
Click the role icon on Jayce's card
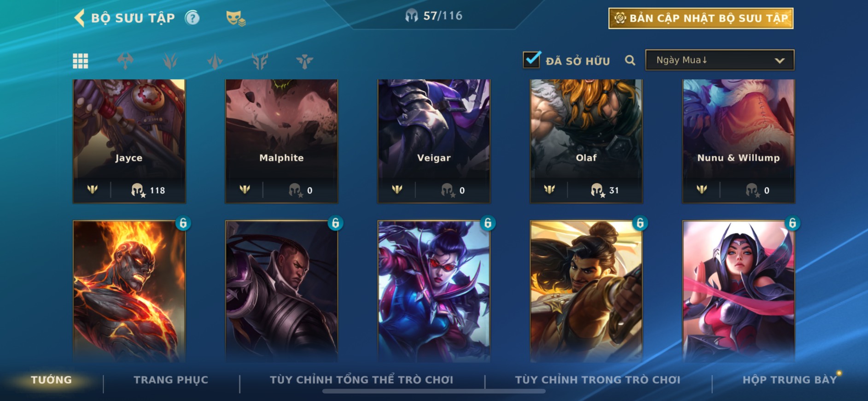coord(93,189)
